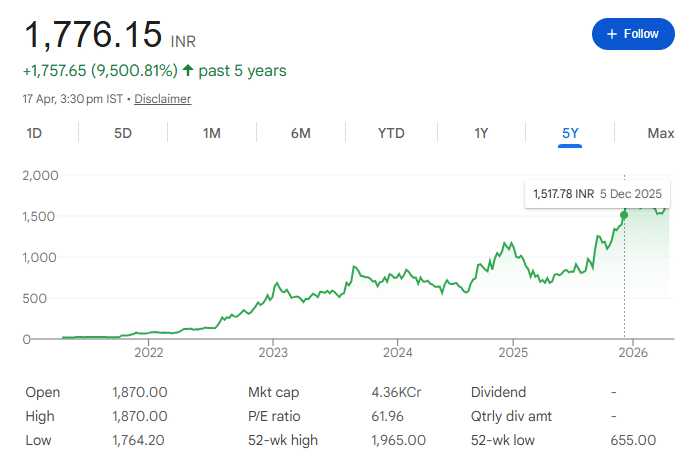682x463 pixels.
Task: Click the 1,776.15 stock price
Action: 93,34
